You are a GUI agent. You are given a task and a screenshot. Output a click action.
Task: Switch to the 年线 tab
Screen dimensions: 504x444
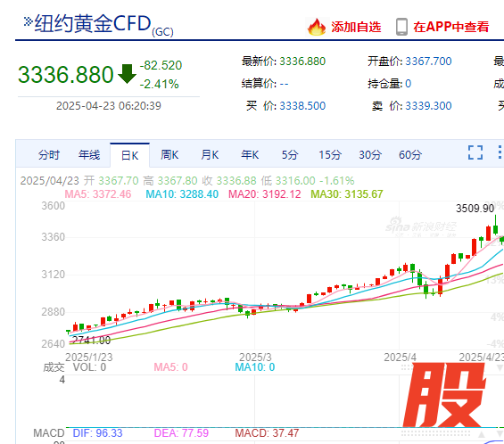tap(89, 155)
